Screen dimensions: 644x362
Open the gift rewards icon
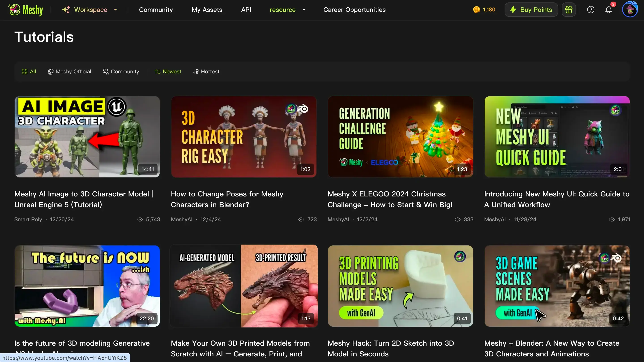pyautogui.click(x=569, y=10)
